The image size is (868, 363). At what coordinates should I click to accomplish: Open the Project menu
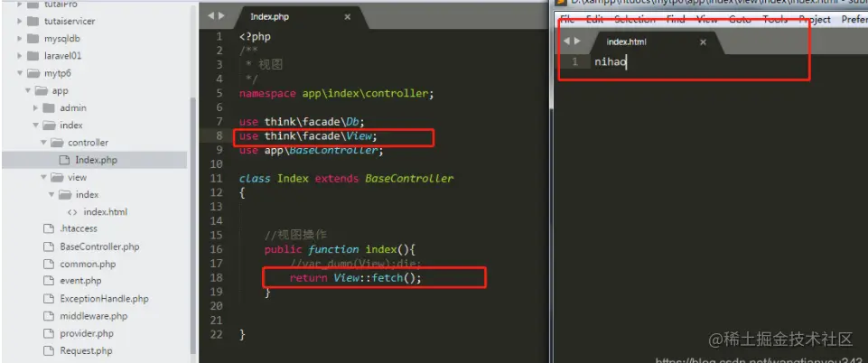[x=815, y=19]
